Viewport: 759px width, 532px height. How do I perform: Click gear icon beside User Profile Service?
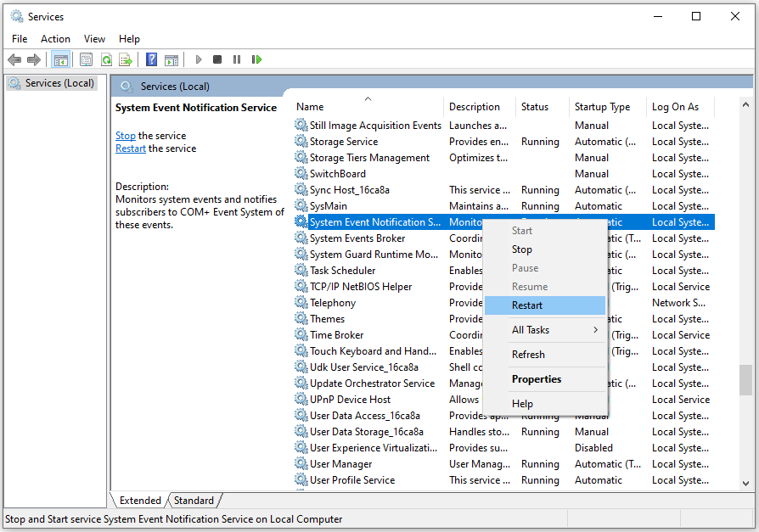coord(301,479)
